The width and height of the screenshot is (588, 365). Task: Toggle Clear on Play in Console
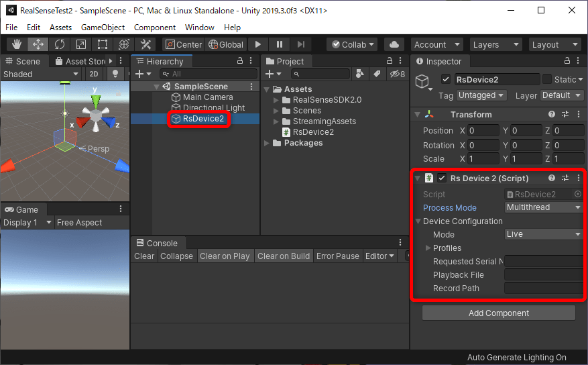(225, 256)
